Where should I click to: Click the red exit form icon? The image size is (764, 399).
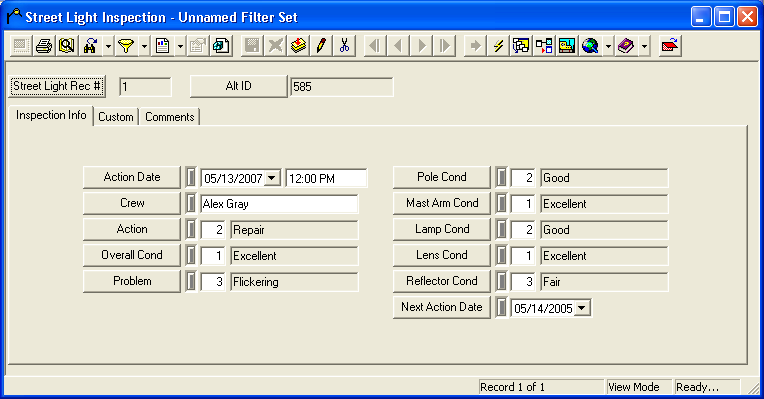670,46
